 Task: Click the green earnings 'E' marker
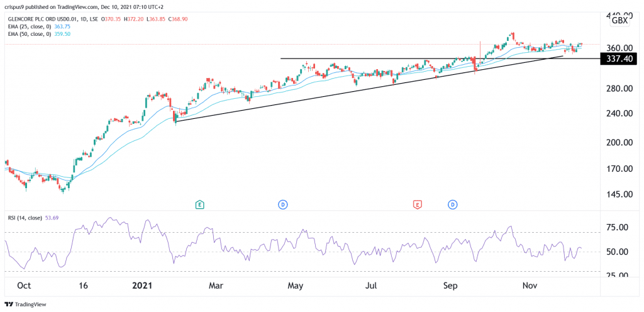point(199,204)
